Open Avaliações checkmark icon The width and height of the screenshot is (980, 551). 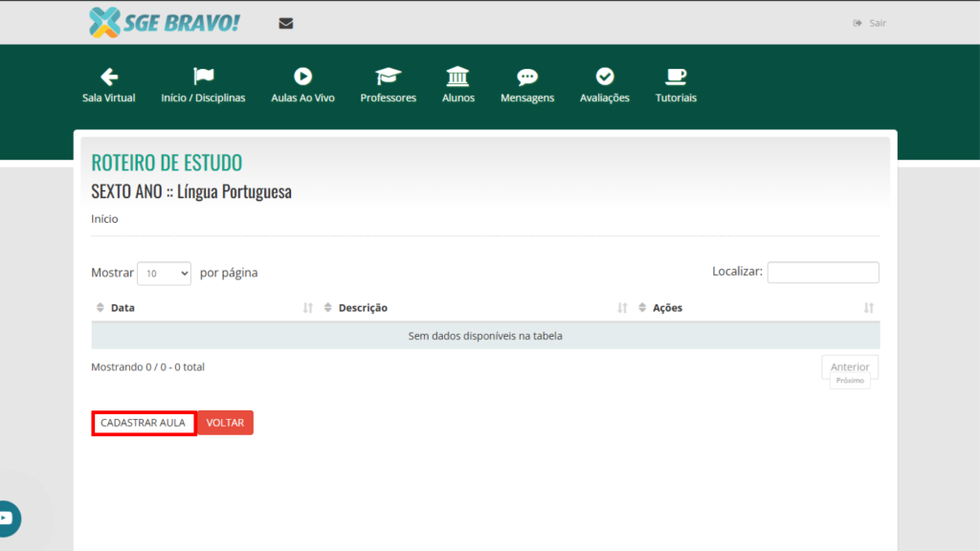tap(604, 77)
